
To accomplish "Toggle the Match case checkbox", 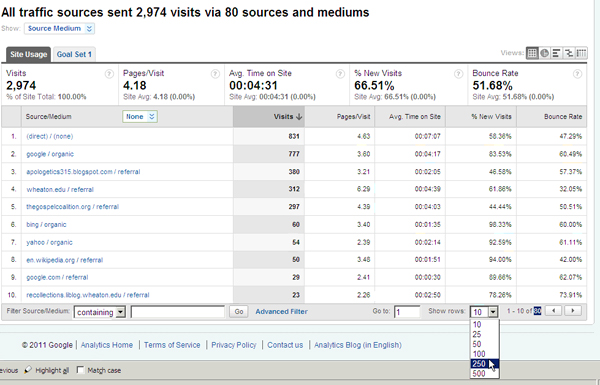I will tap(80, 370).
